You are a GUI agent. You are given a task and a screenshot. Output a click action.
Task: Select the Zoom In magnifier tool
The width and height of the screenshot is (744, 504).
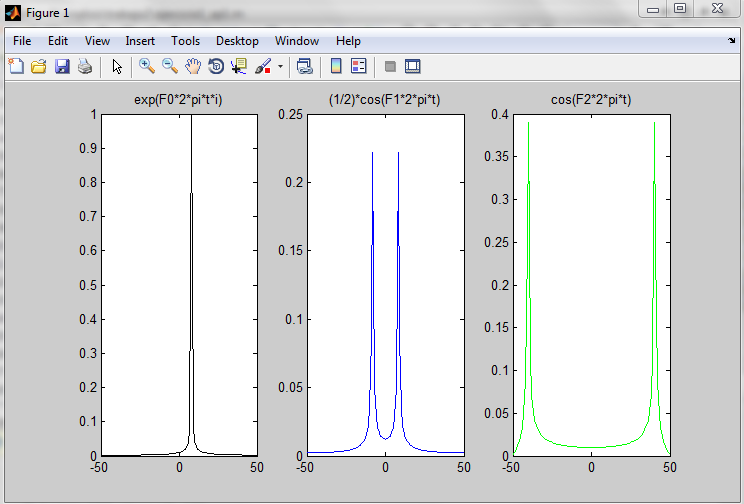[x=147, y=67]
